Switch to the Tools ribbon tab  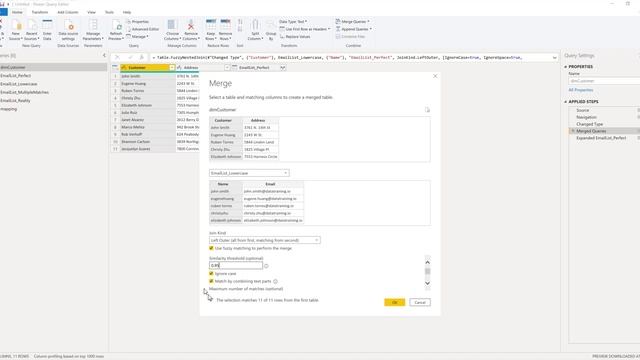[109, 12]
